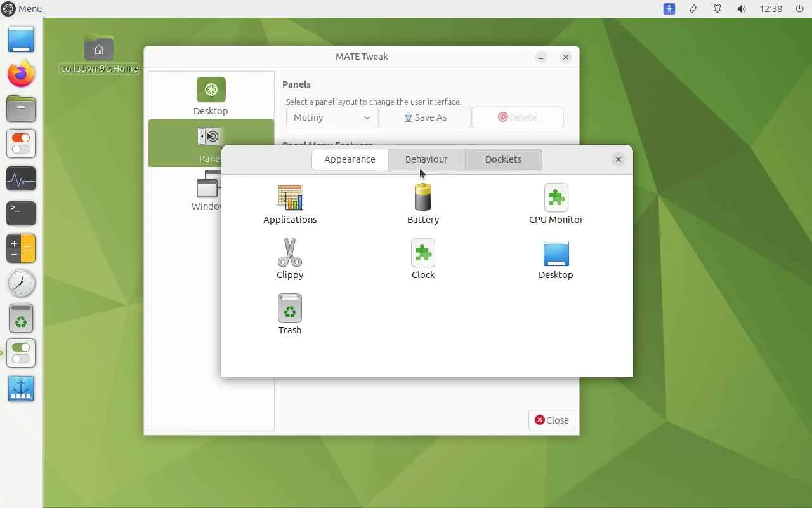Image resolution: width=812 pixels, height=508 pixels.
Task: Open the red toggle-switch dock icon
Action: pyautogui.click(x=21, y=144)
